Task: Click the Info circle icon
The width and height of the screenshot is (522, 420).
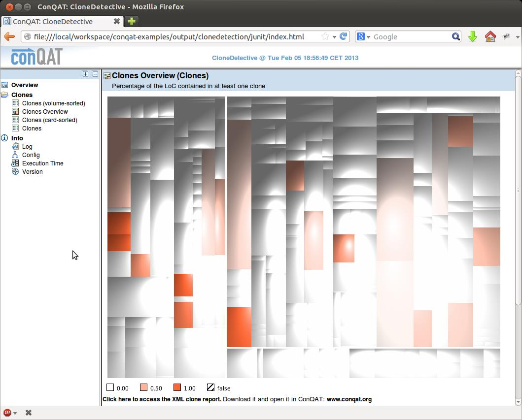Action: (4, 138)
